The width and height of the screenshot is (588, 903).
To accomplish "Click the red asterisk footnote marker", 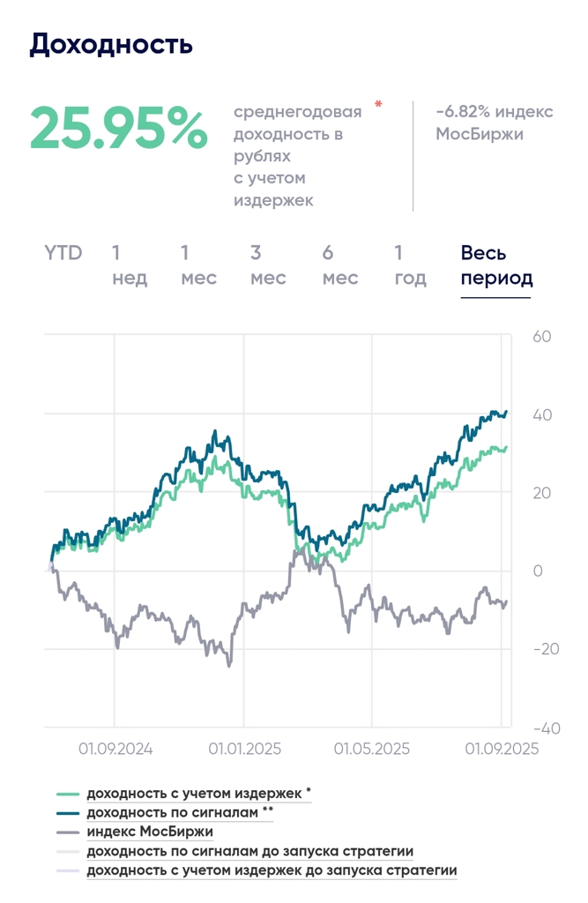I will coord(378,106).
